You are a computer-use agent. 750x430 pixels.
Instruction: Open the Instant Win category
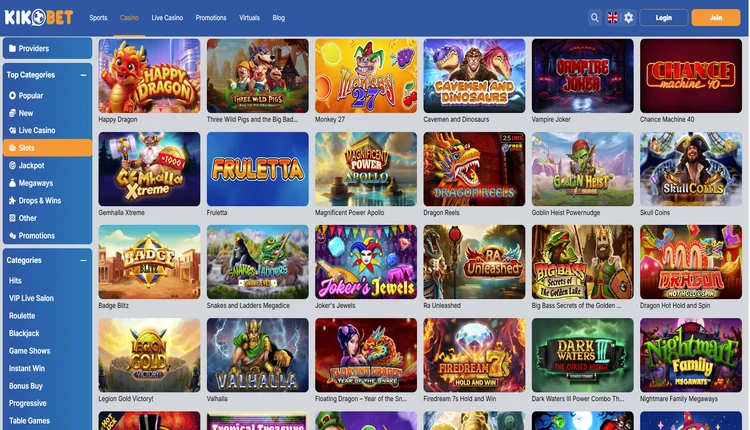click(x=27, y=369)
